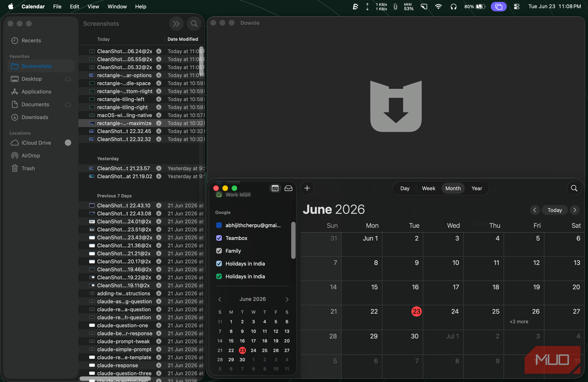The height and width of the screenshot is (382, 588).
Task: Open the Help menu
Action: click(x=141, y=6)
